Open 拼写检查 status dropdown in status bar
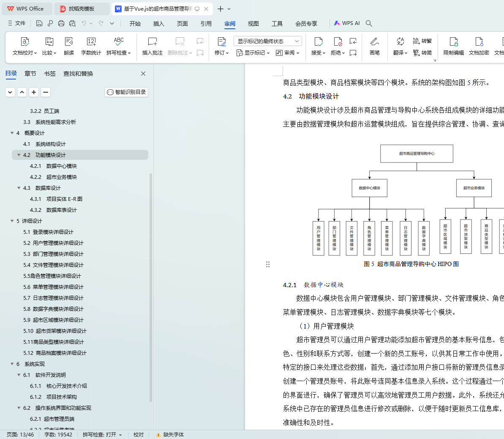Viewport: 504px width, 439px height. coord(102,434)
